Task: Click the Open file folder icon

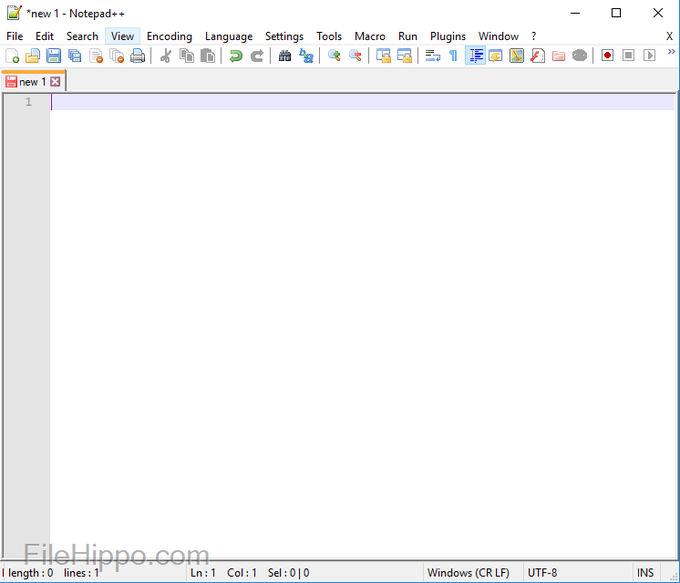Action: pyautogui.click(x=33, y=56)
